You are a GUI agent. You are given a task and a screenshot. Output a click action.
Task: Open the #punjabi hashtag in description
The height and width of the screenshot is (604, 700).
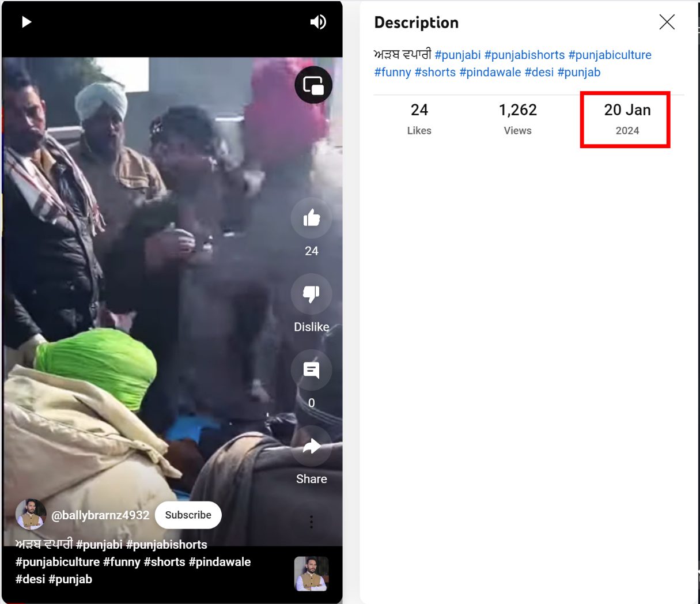tap(457, 55)
